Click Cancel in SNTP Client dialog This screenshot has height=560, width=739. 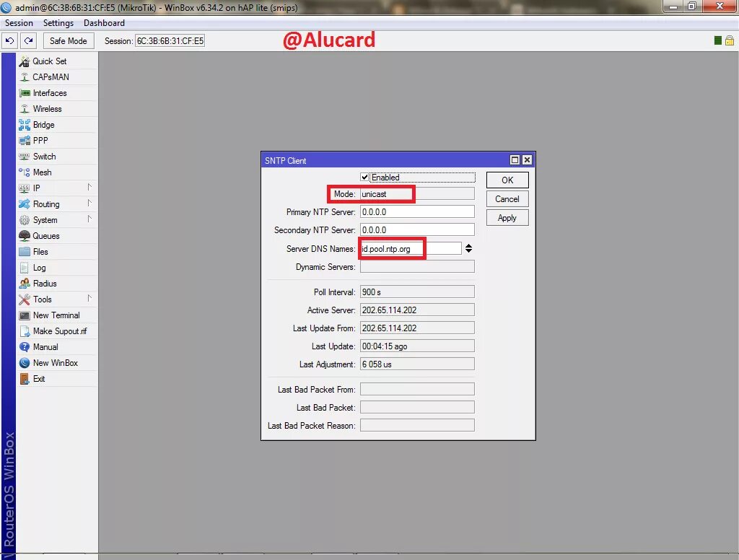(x=507, y=199)
